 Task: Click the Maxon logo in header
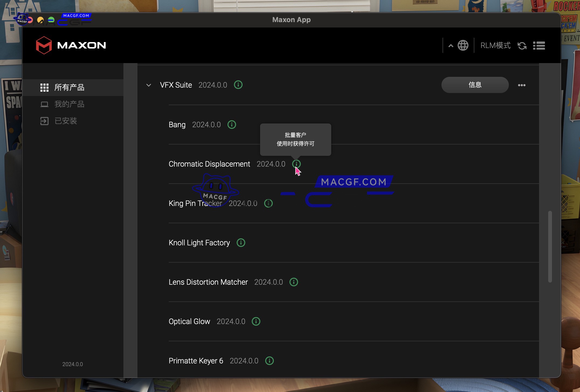click(71, 45)
